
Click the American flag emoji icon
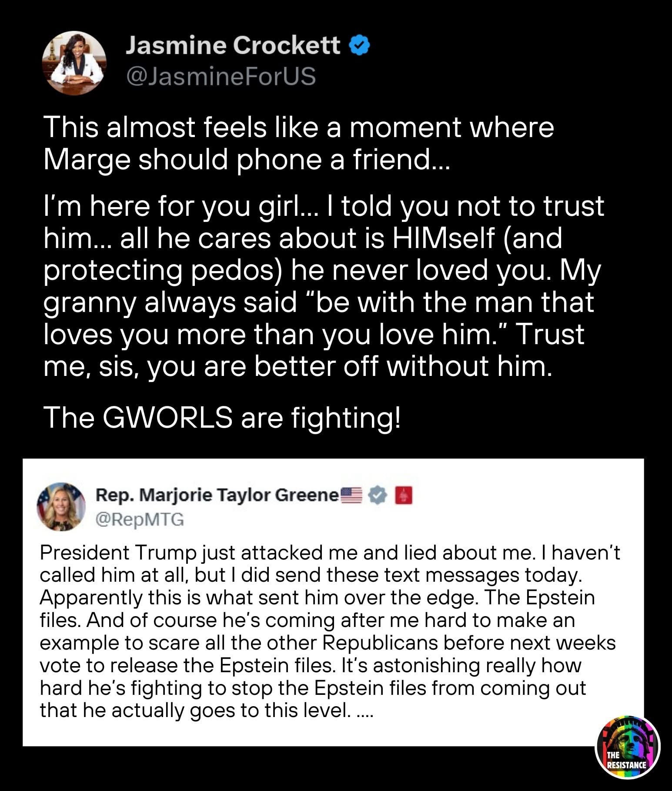[351, 495]
